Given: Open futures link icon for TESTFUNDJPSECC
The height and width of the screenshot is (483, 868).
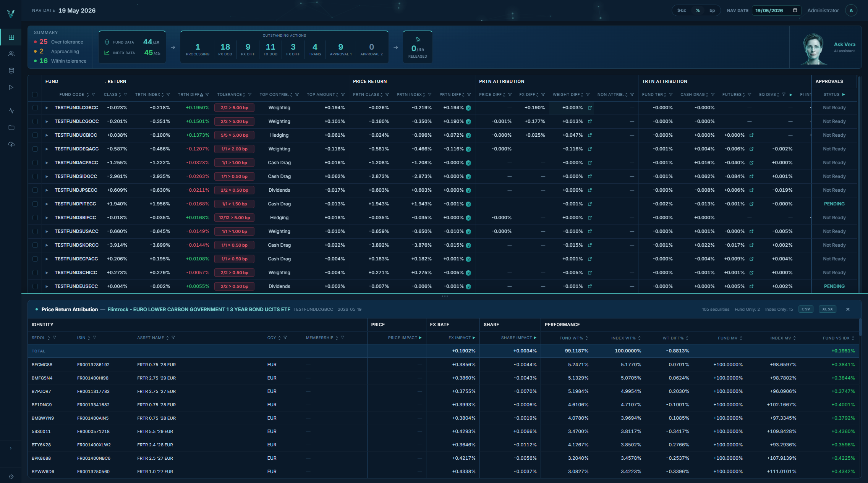Looking at the screenshot, I should [751, 190].
